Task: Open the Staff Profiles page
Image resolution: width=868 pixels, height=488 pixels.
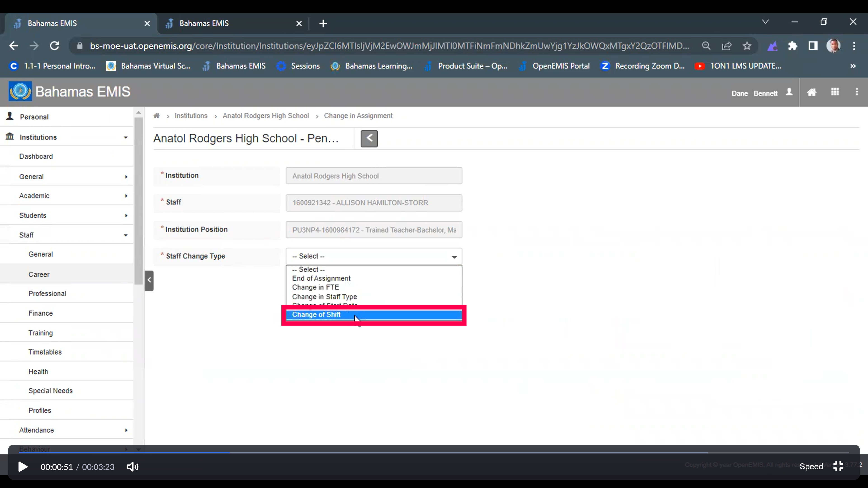Action: tap(67, 410)
